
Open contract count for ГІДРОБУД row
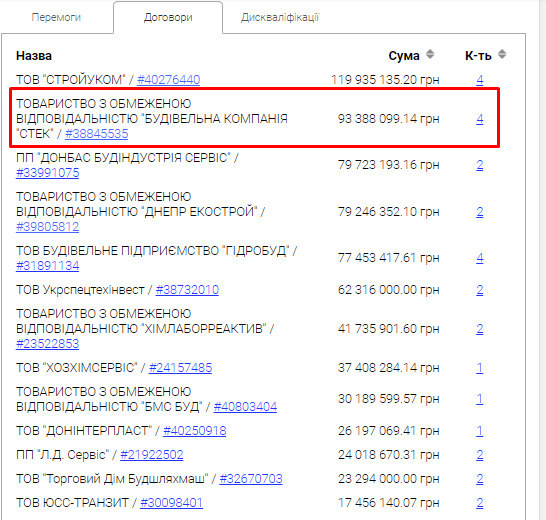click(x=480, y=258)
